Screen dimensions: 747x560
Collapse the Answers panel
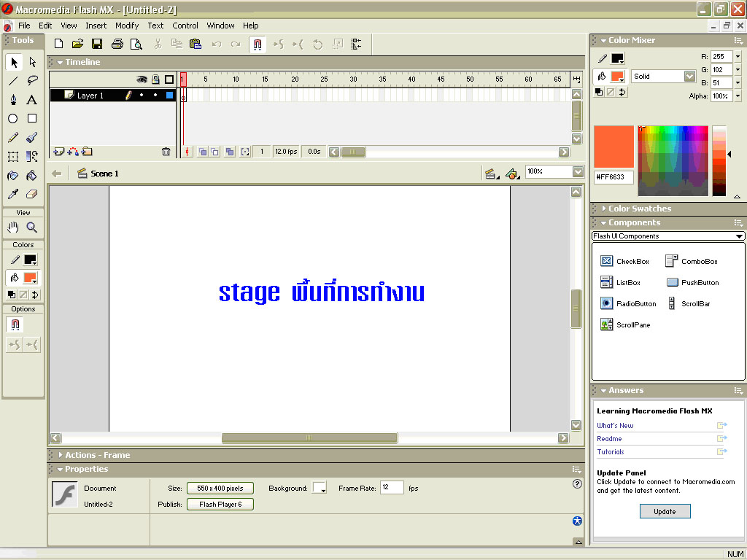point(603,391)
